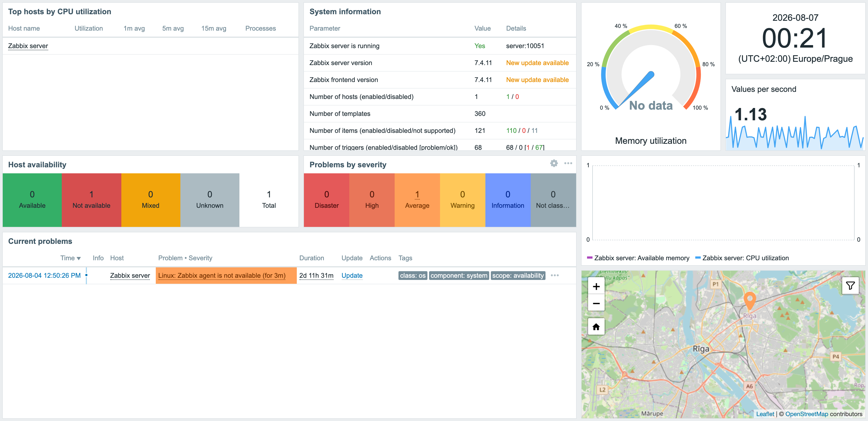Select the Information severity tile
Viewport: 868px width, 421px height.
coord(508,200)
